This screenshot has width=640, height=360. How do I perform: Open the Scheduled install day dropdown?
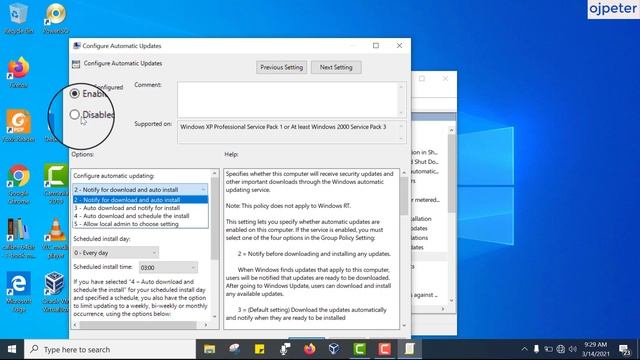coord(116,253)
